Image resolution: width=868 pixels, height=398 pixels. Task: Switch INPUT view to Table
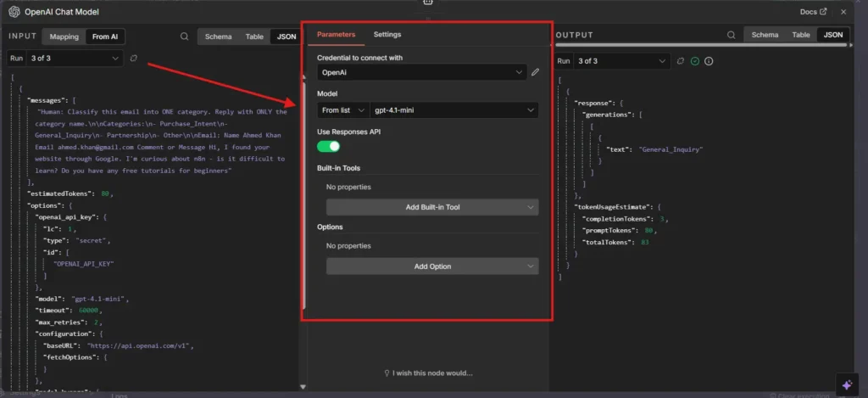[254, 36]
